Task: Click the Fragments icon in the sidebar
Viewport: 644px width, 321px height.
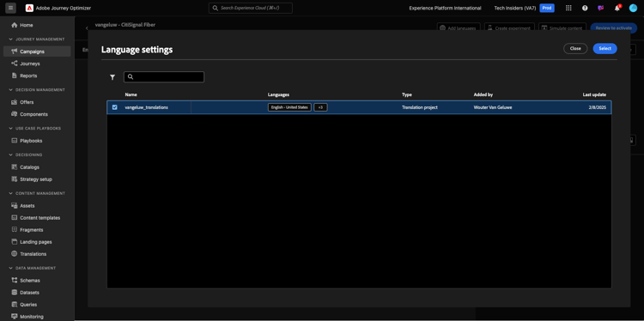Action: coord(15,230)
